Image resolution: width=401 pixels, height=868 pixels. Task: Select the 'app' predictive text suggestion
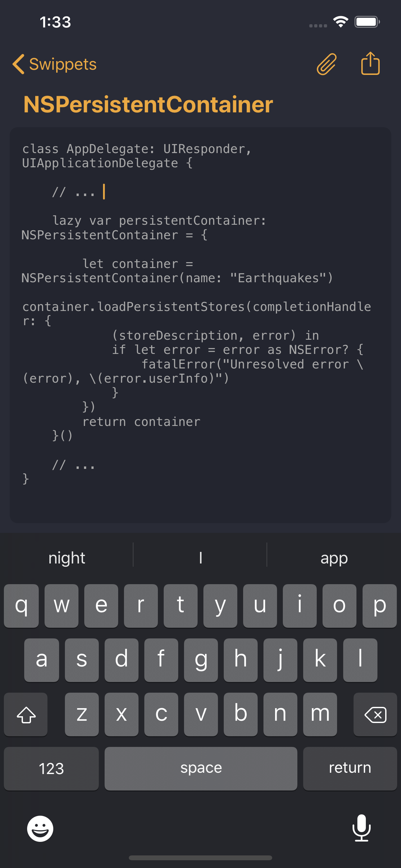[334, 558]
